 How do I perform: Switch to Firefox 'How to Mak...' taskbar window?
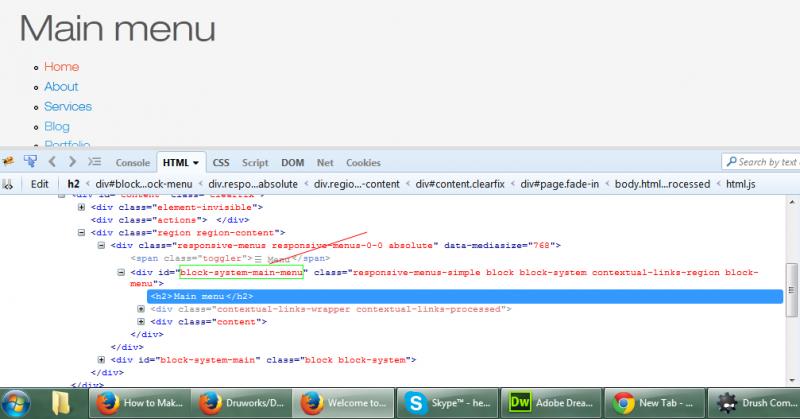[139, 403]
